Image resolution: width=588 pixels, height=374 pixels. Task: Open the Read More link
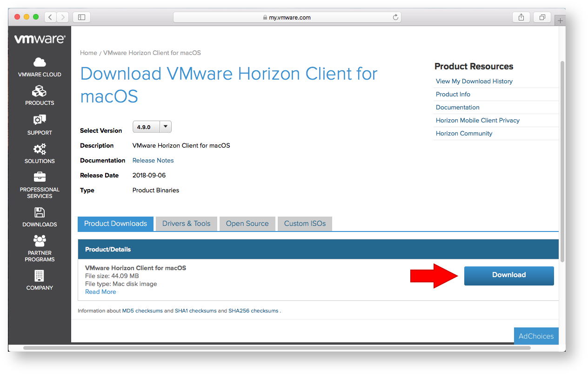click(100, 292)
